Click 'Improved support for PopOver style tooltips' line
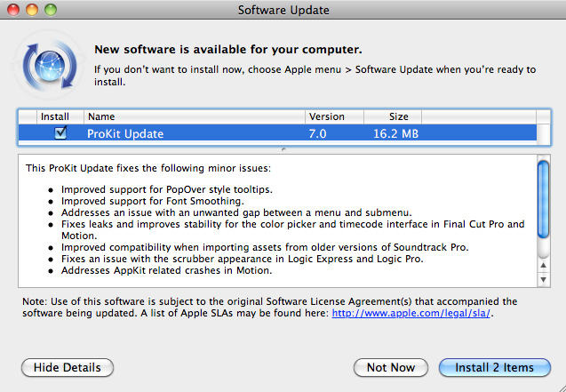 coord(167,189)
